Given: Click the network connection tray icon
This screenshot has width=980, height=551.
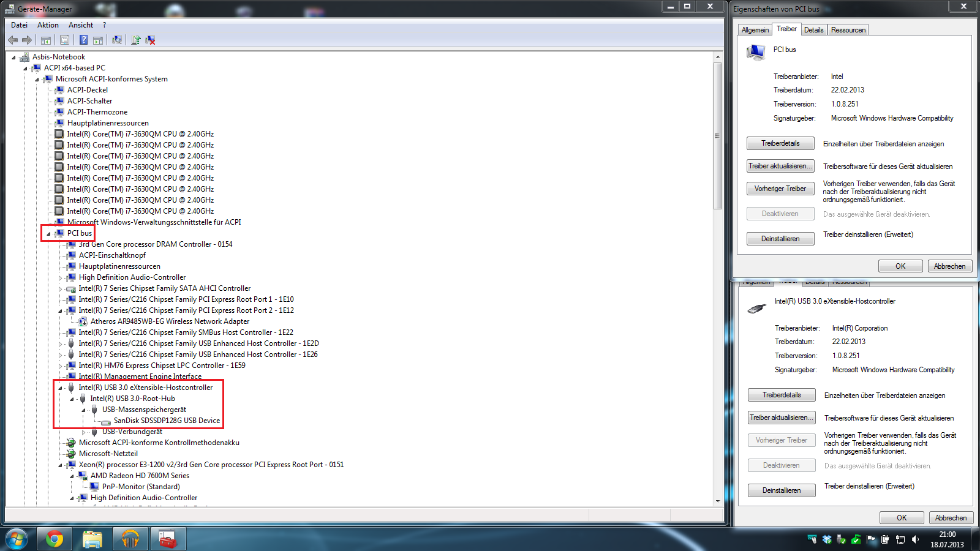Looking at the screenshot, I should (900, 539).
